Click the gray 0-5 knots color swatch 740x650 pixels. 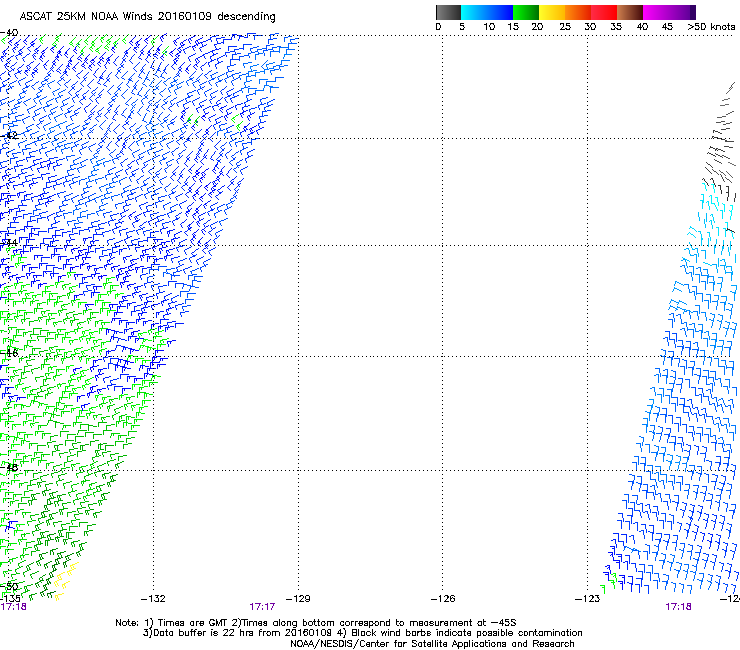pyautogui.click(x=448, y=12)
